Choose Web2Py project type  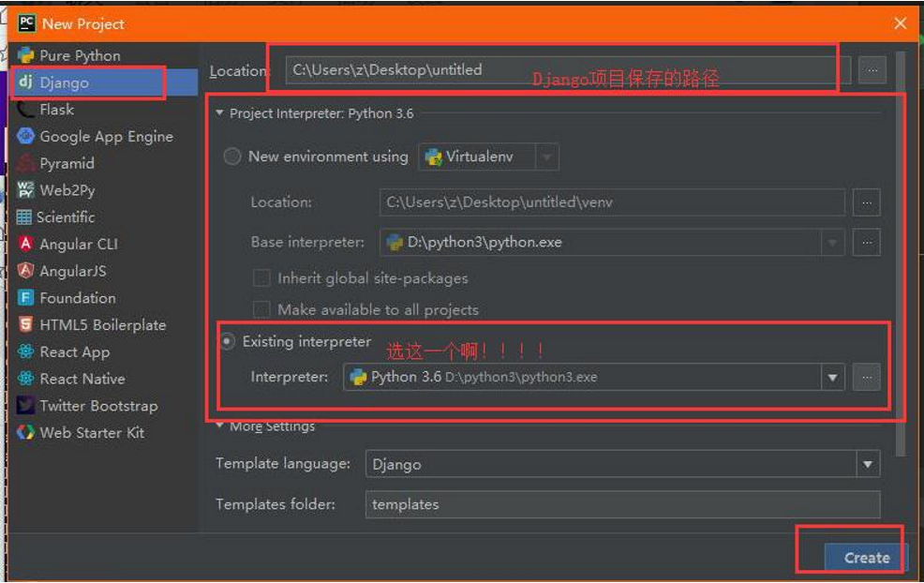(x=67, y=190)
